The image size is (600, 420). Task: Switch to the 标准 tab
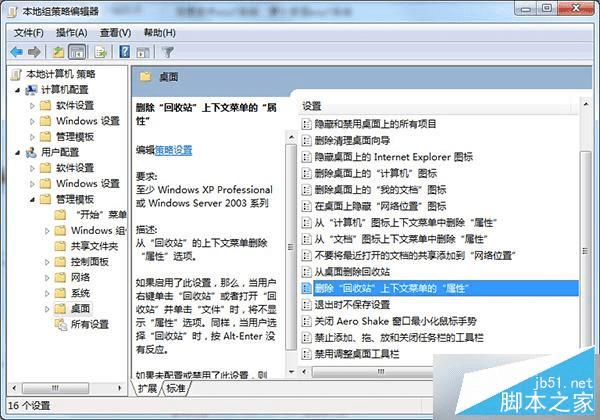tap(176, 389)
